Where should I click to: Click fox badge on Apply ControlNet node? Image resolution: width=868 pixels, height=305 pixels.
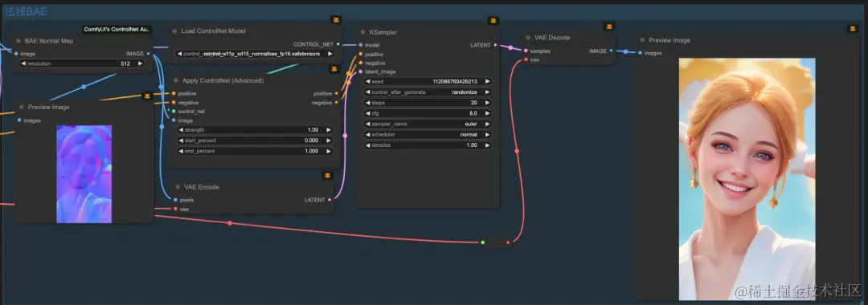[334, 69]
